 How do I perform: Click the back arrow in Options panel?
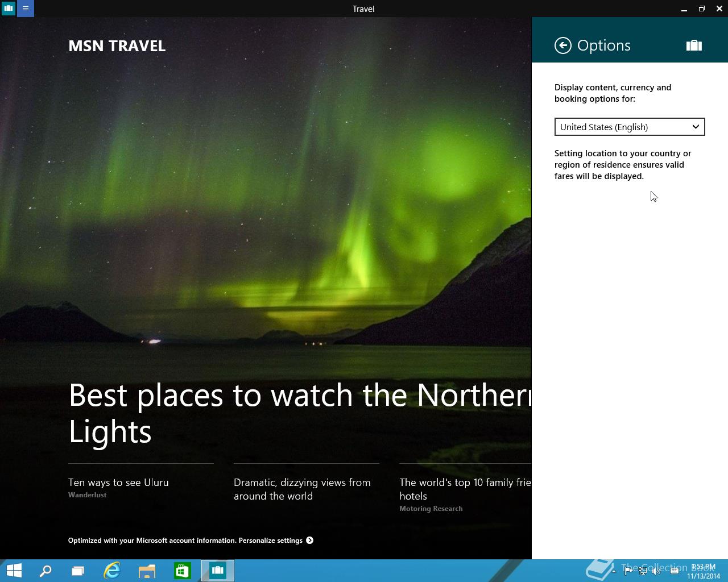[x=563, y=45]
